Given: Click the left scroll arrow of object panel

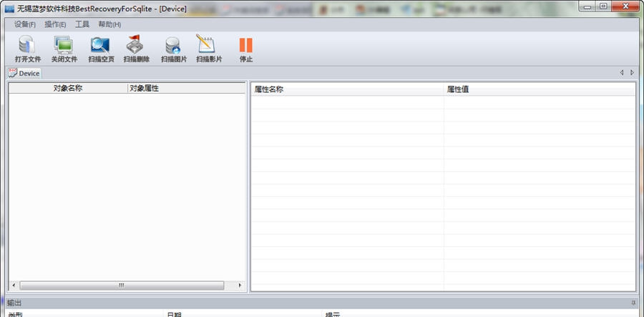Looking at the screenshot, I should point(14,286).
